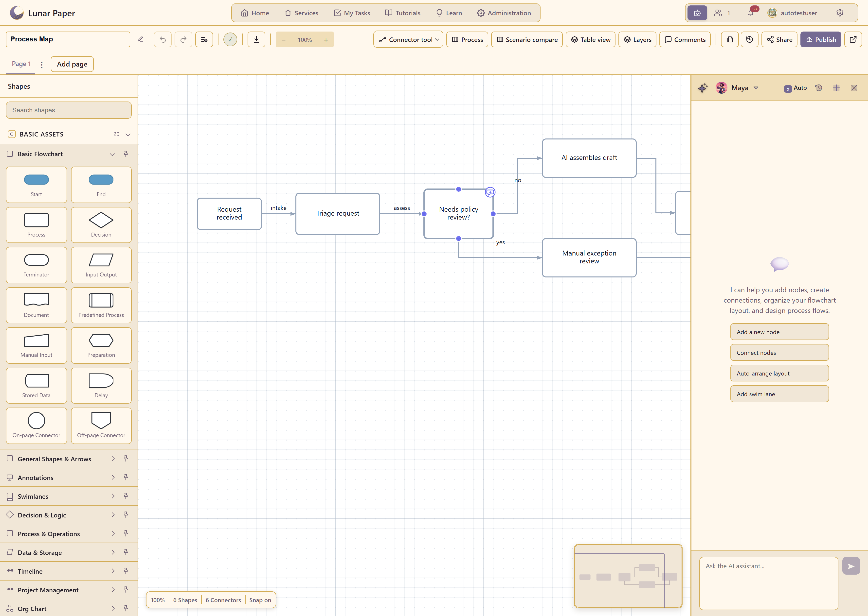Viewport: 868px width, 616px height.
Task: Click the redo arrow icon
Action: click(183, 39)
